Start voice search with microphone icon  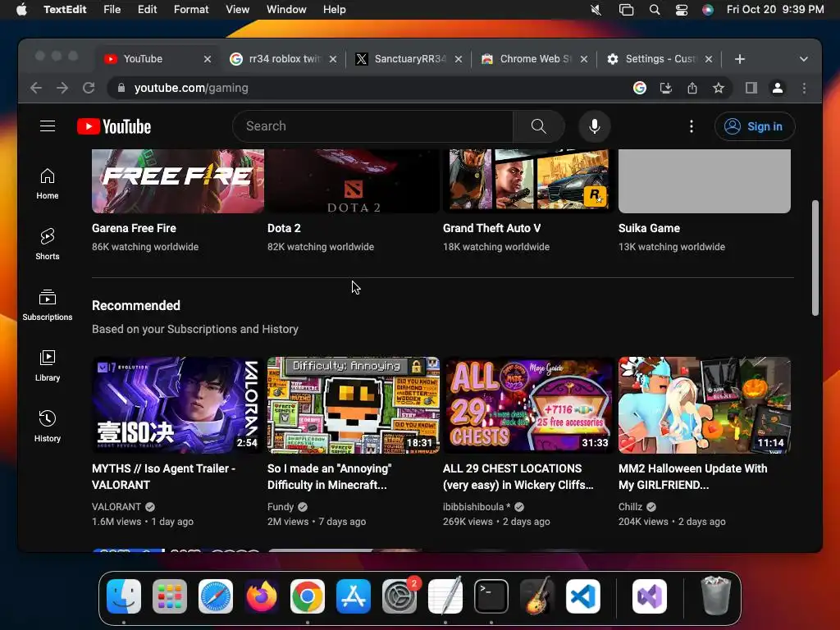click(594, 126)
